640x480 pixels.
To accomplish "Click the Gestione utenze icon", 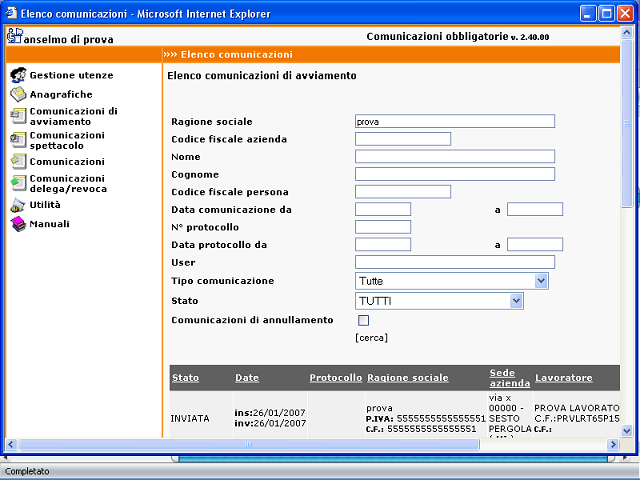I will tap(18, 75).
